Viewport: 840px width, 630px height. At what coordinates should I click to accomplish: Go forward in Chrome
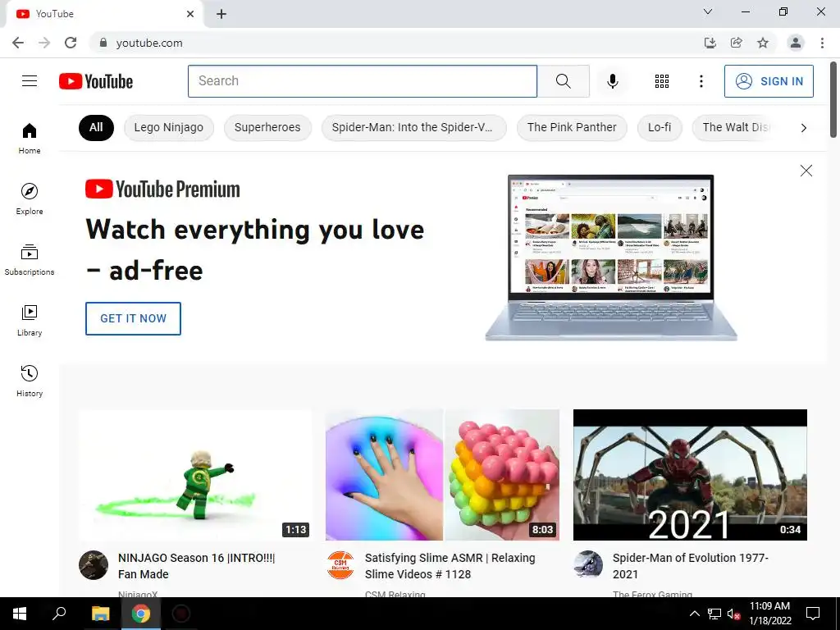point(44,43)
